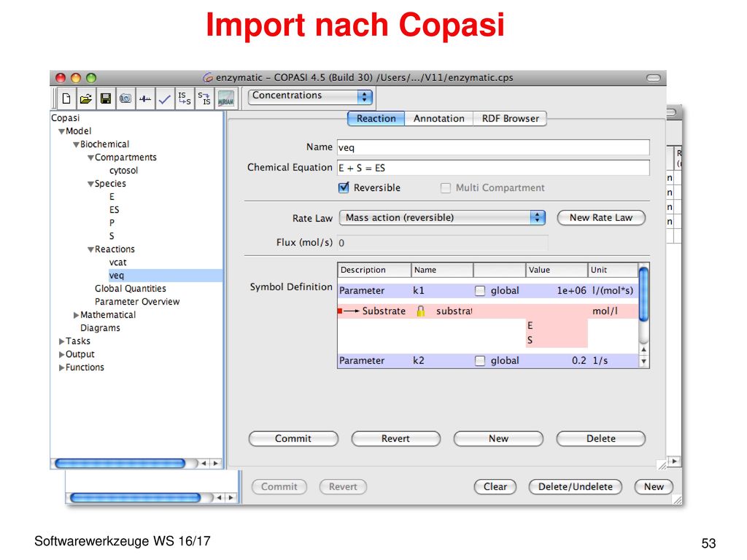Screen dimensions: 747x560
Task: Click the New Rate Law button
Action: click(x=601, y=217)
